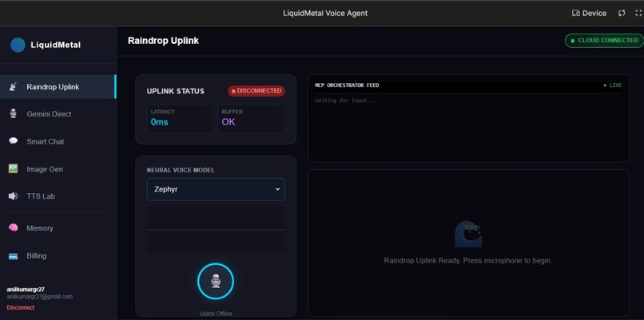Start uplink with the round microphone button
The width and height of the screenshot is (644, 320).
(x=216, y=282)
